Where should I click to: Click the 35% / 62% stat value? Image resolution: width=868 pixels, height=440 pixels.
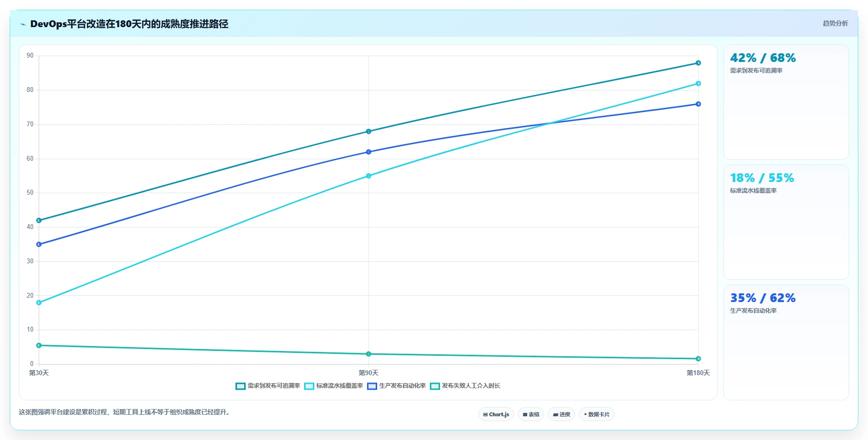click(763, 298)
